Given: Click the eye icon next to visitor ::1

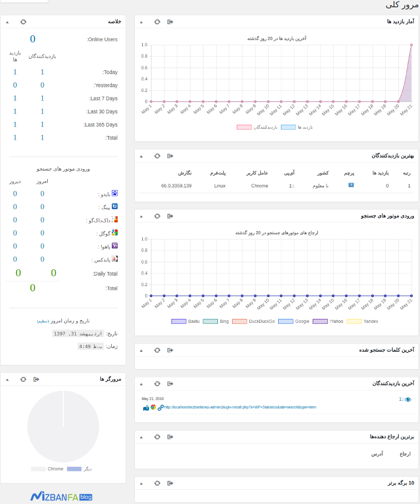Looking at the screenshot, I should click(408, 400).
